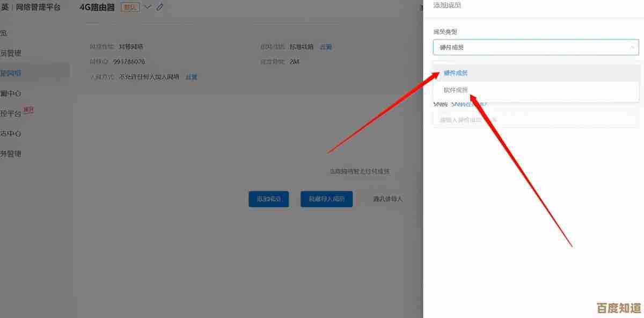The height and width of the screenshot is (318, 644).
Task: Click the blue 添加成员 button
Action: (x=268, y=199)
